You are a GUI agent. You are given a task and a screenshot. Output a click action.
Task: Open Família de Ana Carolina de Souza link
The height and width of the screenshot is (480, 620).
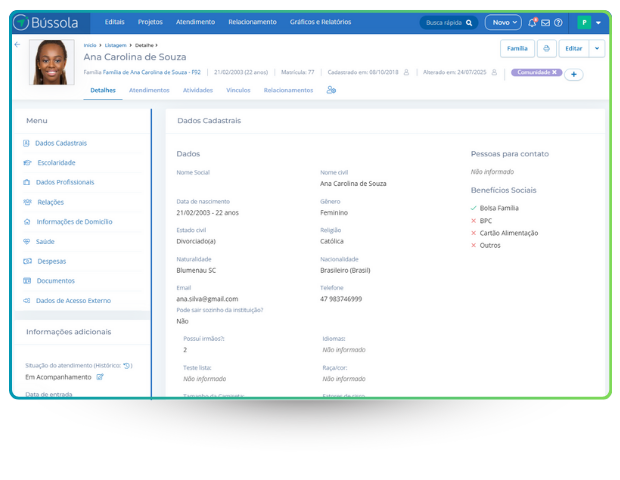[151, 72]
